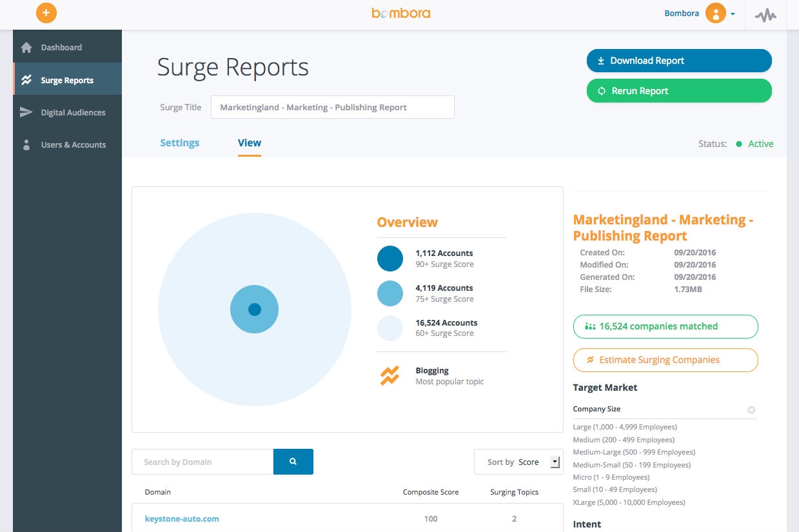The image size is (799, 532).
Task: Click Small (10 - 49 Employees) entry
Action: [614, 490]
